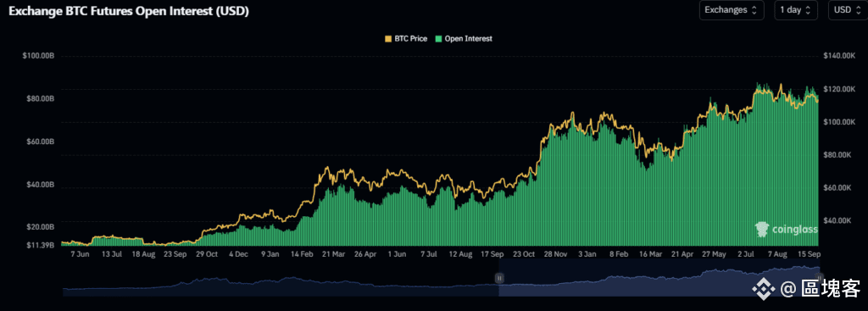Image resolution: width=868 pixels, height=311 pixels.
Task: Click the Coinglass logo watermark
Action: pos(786,229)
